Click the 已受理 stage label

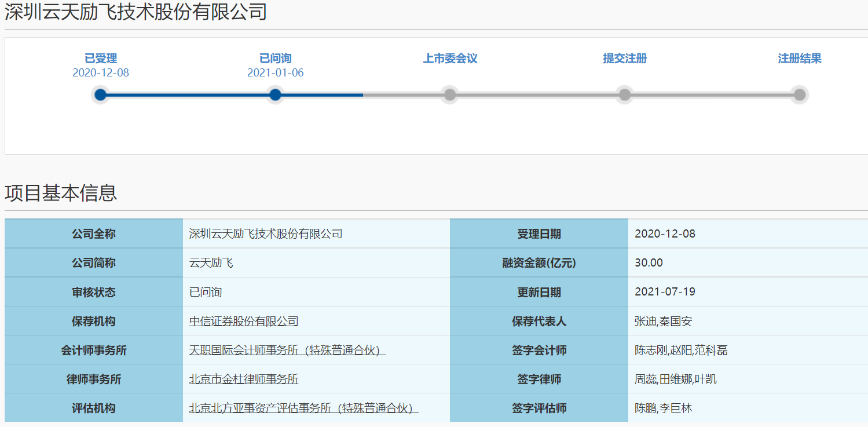101,59
